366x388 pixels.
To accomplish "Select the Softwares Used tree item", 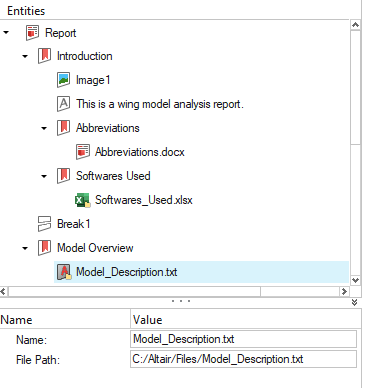I will point(113,176).
